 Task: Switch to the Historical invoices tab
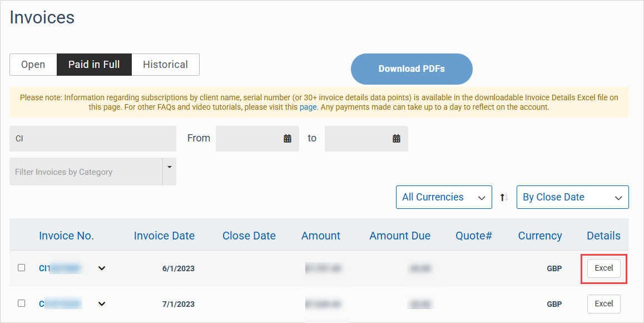click(165, 65)
